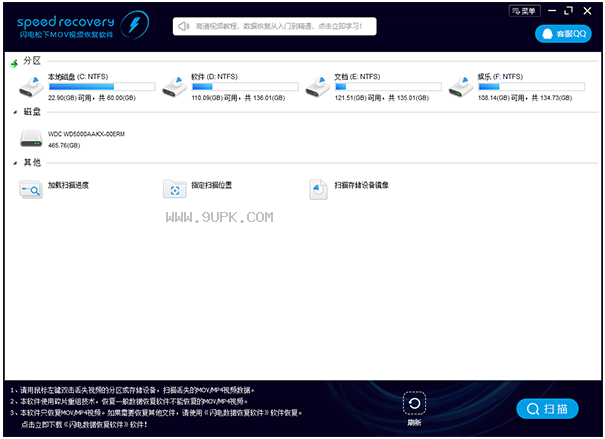605x439 pixels.
Task: Click D: drive usage bar
Action: 245,87
